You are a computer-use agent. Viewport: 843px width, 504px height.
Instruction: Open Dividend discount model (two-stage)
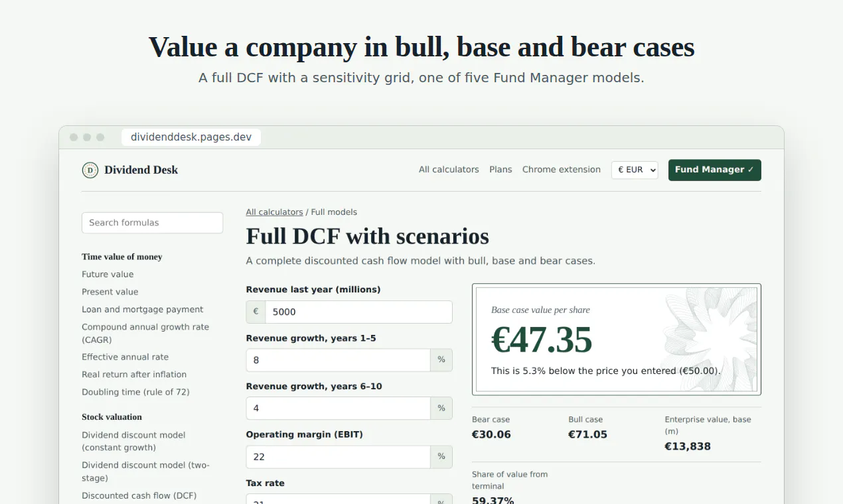click(x=145, y=472)
